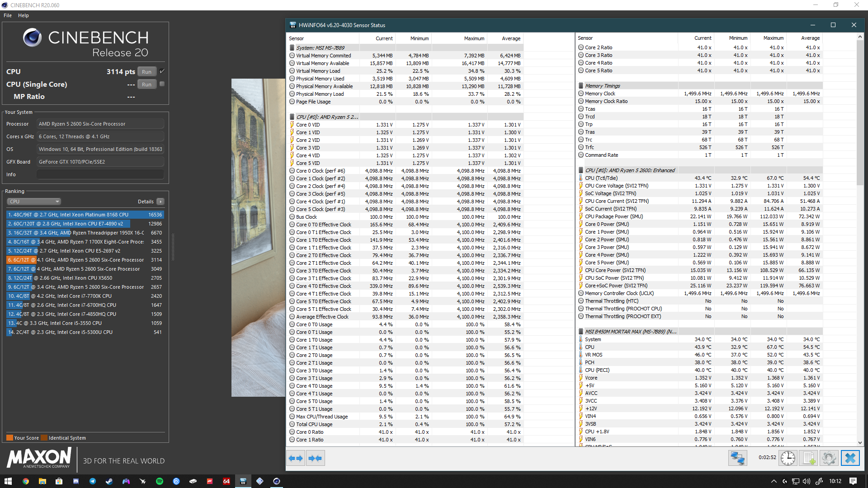Open the Cinebench File menu
Image resolution: width=868 pixels, height=488 pixels.
(8, 15)
